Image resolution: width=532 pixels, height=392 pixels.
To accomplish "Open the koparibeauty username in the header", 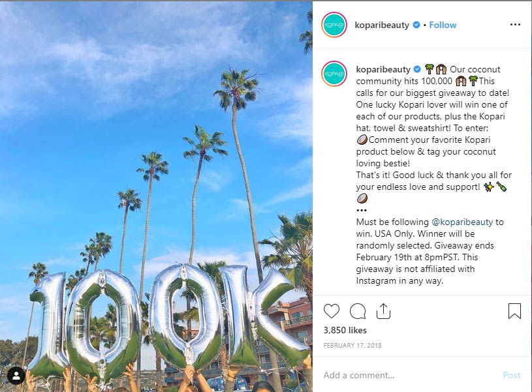I will 382,25.
